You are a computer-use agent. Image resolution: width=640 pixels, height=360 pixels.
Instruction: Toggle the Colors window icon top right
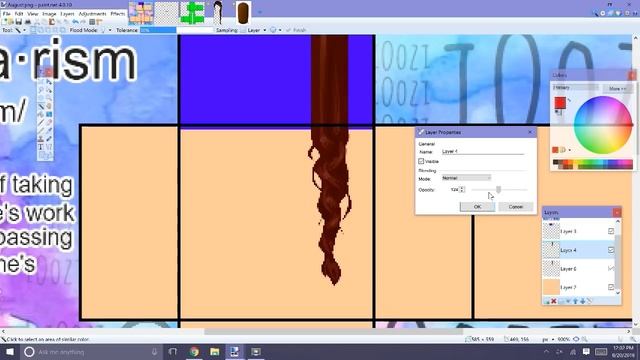click(618, 13)
